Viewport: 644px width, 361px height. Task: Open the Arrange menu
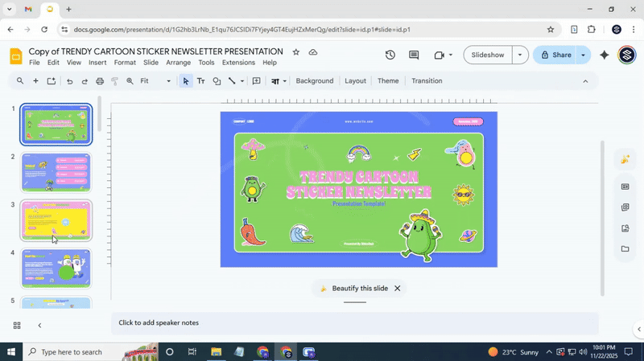coord(178,63)
